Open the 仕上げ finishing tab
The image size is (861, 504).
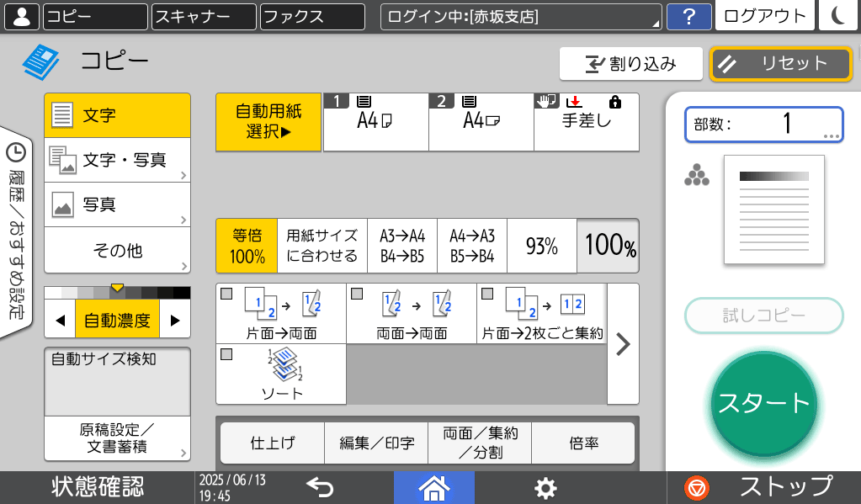[271, 442]
